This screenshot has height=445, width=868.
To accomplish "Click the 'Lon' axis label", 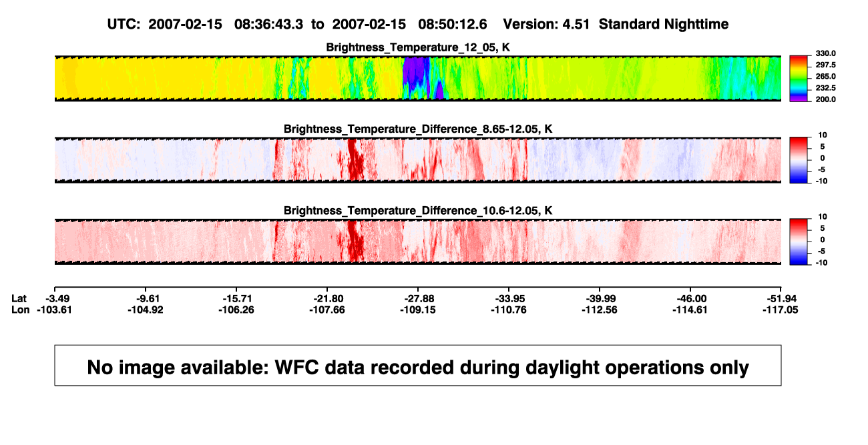I will click(20, 310).
